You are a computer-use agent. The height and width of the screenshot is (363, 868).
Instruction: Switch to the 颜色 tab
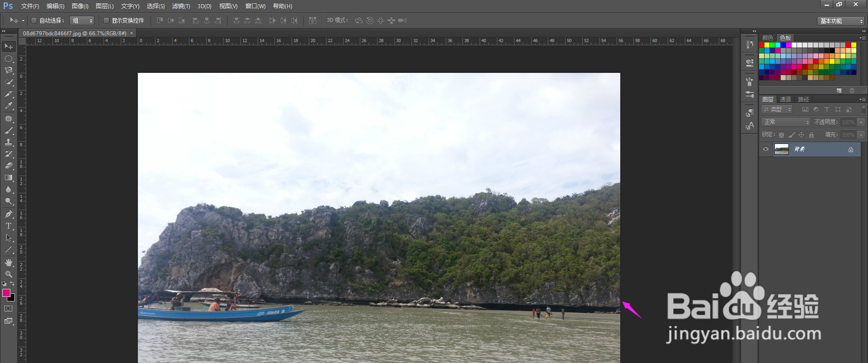tap(768, 38)
